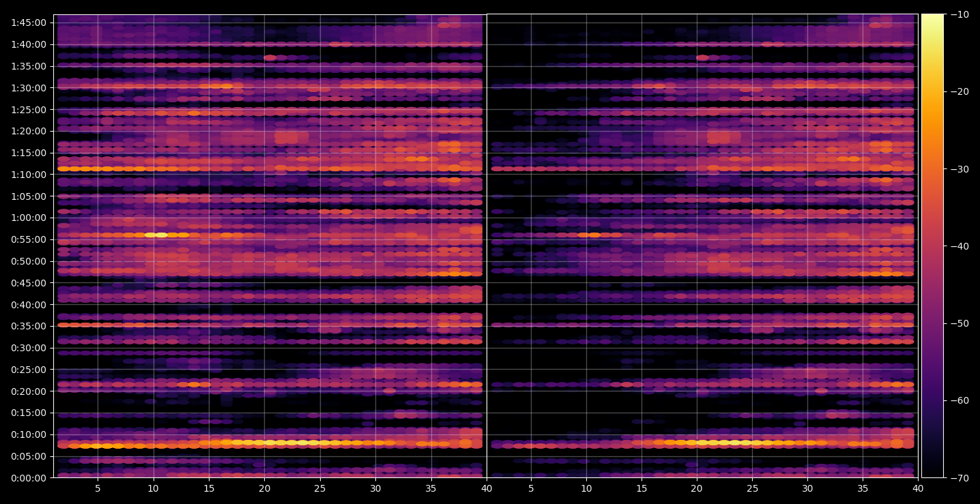980x504 pixels.
Task: Click the 1:40:00 time axis label
Action: pyautogui.click(x=29, y=44)
